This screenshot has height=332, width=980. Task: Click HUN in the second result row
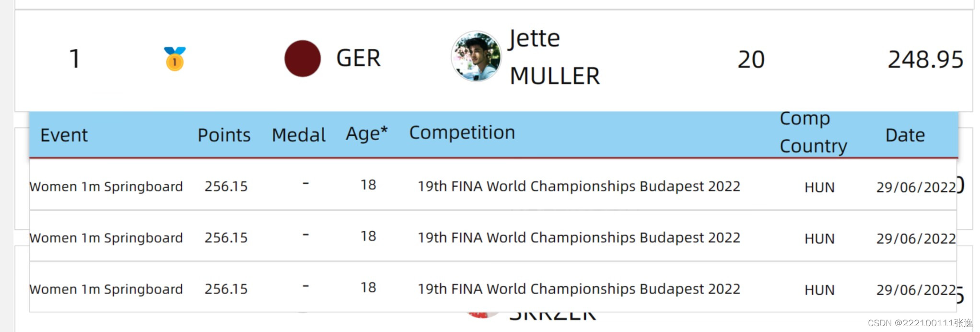tap(819, 238)
